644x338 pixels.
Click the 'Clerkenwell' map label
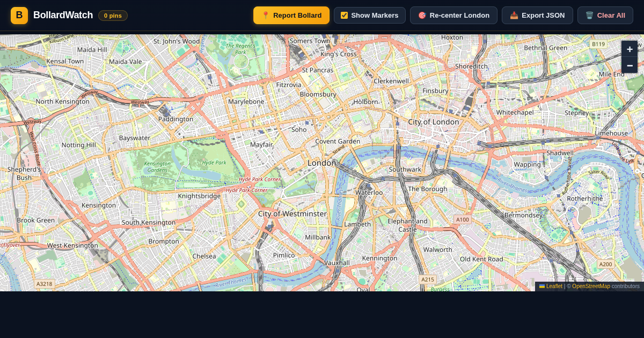[x=391, y=80]
